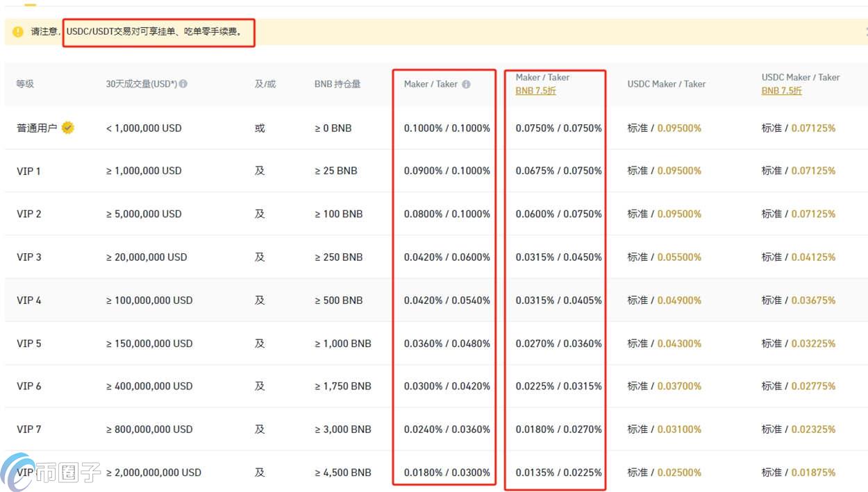This screenshot has height=492, width=868.
Task: Click the 及/或 column header
Action: [265, 84]
